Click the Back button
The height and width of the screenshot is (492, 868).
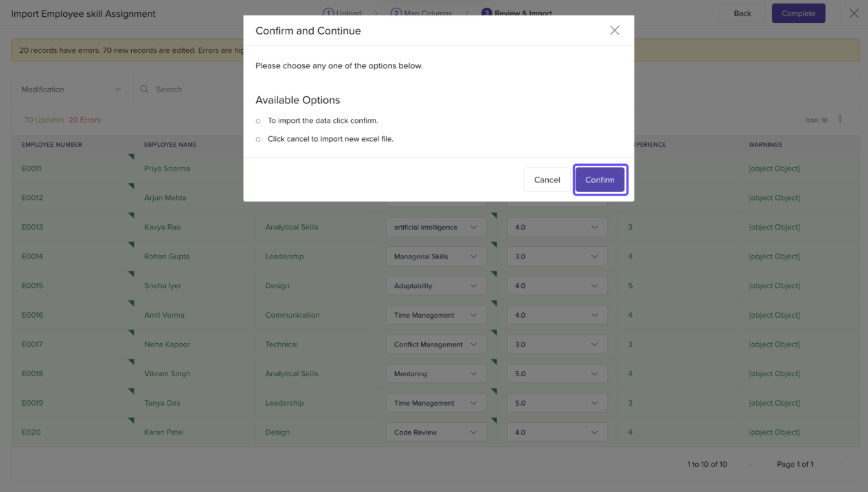click(742, 13)
